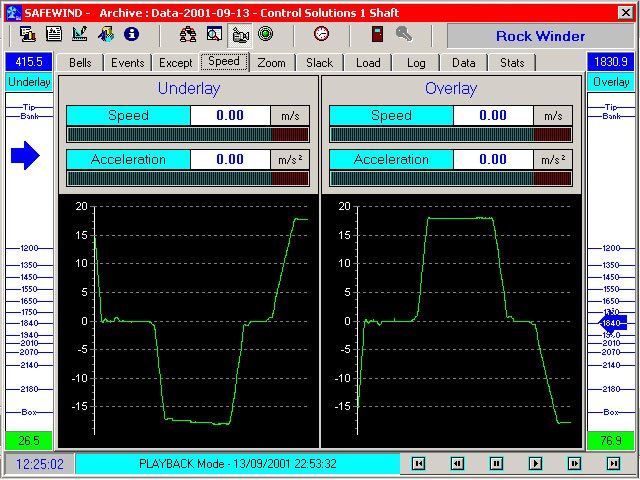Screen dimensions: 640x480
Task: Open the clock icon in the toolbar
Action: pos(322,33)
